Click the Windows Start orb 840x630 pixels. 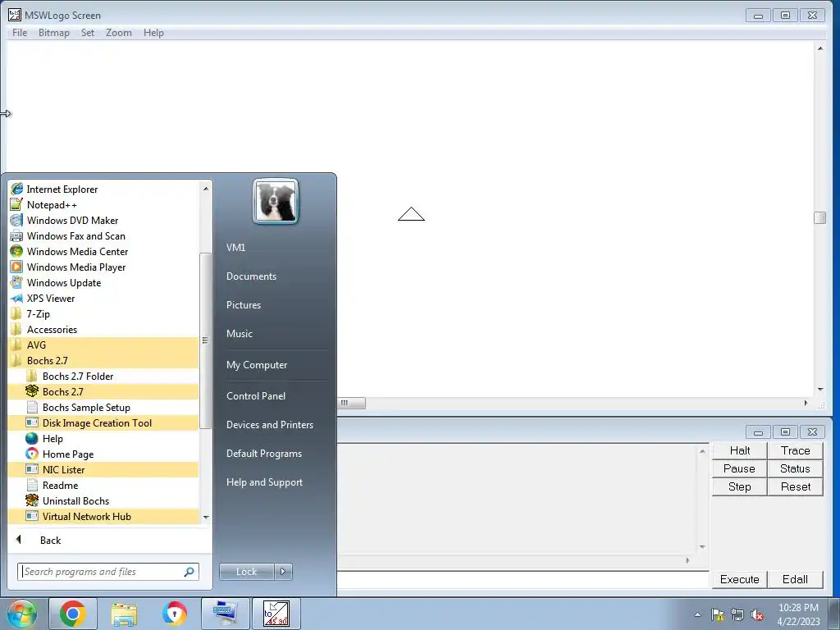coord(22,614)
